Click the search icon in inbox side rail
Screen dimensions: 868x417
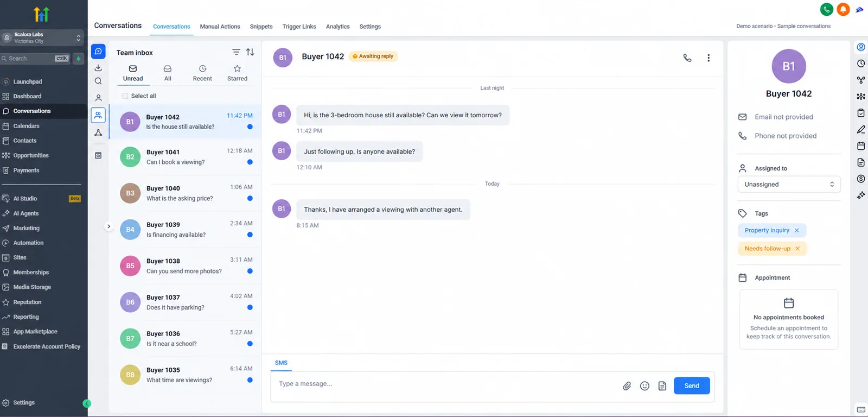pyautogui.click(x=98, y=81)
